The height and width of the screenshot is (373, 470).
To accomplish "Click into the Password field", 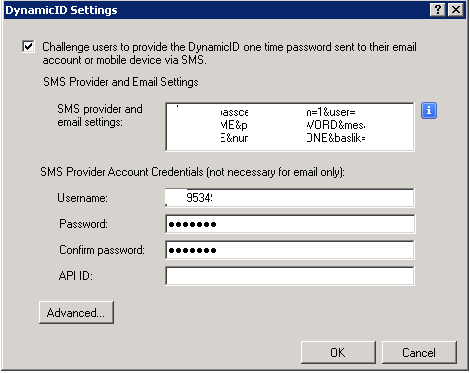I will pos(290,224).
